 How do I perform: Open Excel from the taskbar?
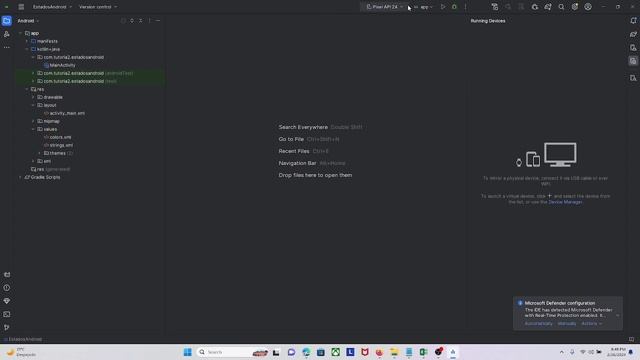point(423,352)
